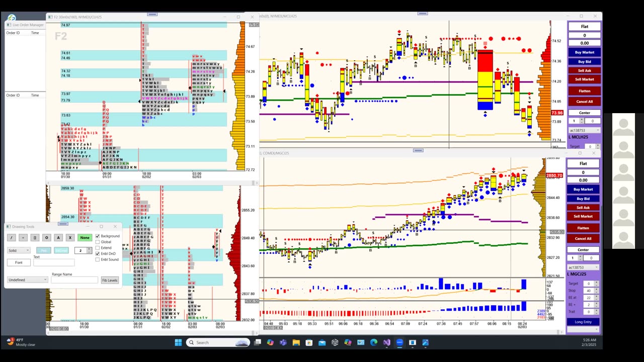Image resolution: width=644 pixels, height=362 pixels.
Task: Open the weather widget showing 49°F
Action: pos(21,342)
